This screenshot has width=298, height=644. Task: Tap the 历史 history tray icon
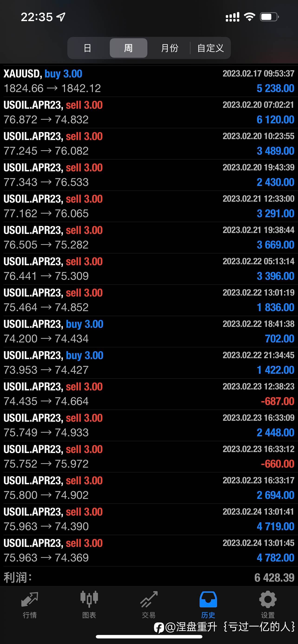208,599
